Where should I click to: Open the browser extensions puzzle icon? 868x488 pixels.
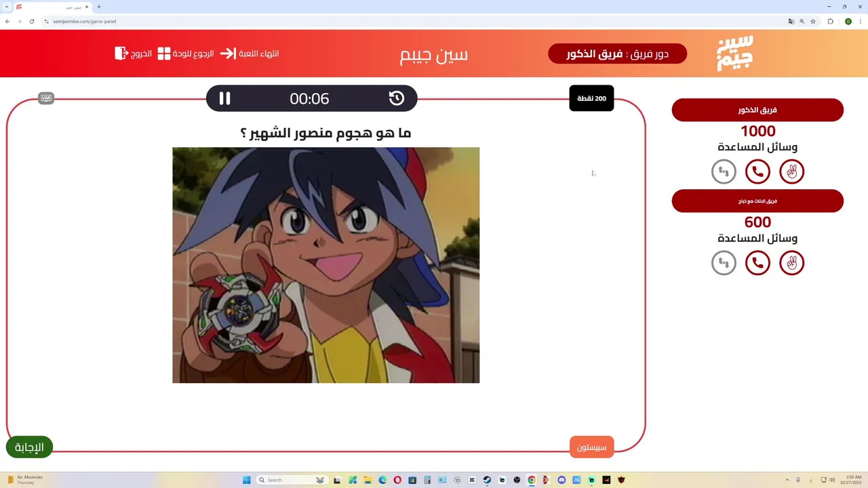(x=830, y=21)
